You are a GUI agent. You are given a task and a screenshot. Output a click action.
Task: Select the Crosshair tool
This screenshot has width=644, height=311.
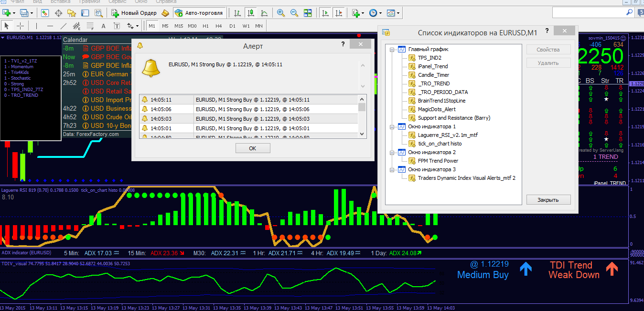[21, 26]
